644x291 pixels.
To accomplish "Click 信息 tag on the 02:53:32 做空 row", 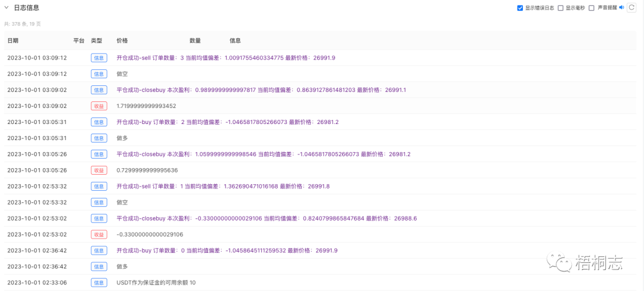I will [x=99, y=202].
